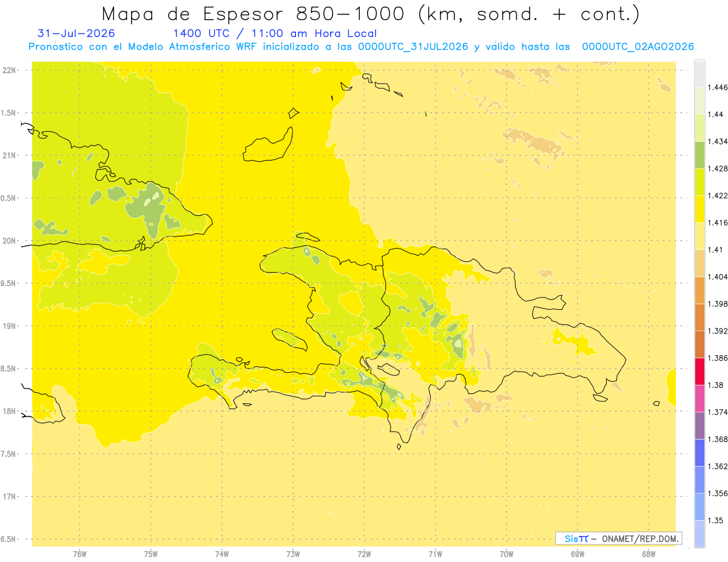Click the legend value 1.41
The image size is (728, 562).
point(716,249)
